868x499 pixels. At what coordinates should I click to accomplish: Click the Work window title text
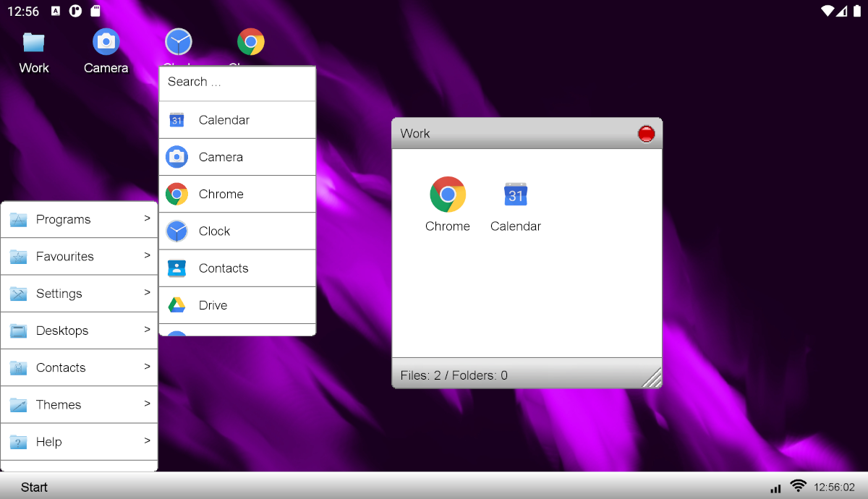tap(415, 134)
